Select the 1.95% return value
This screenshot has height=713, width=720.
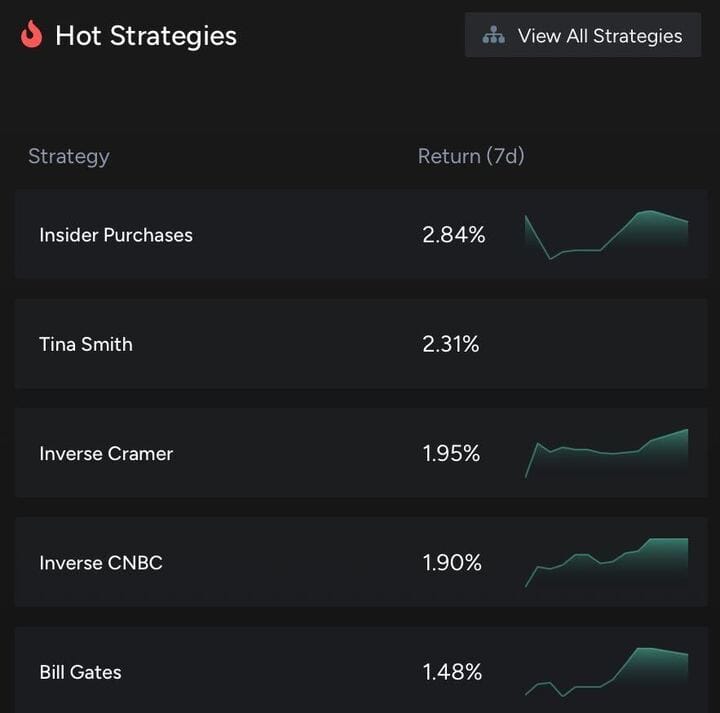[x=452, y=454]
